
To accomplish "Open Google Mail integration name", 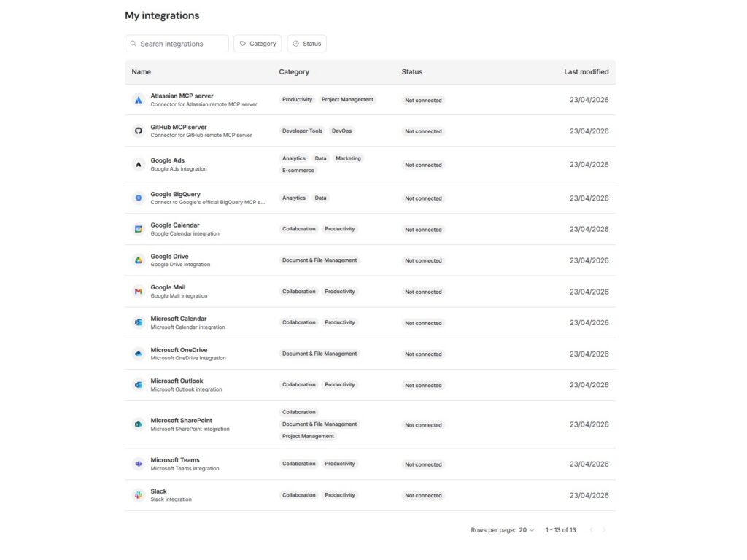I will (x=168, y=287).
